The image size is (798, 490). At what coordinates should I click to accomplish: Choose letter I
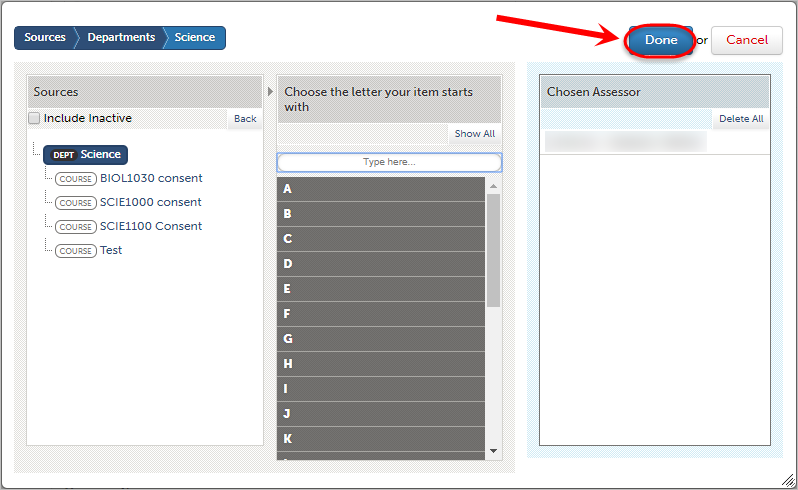point(381,388)
